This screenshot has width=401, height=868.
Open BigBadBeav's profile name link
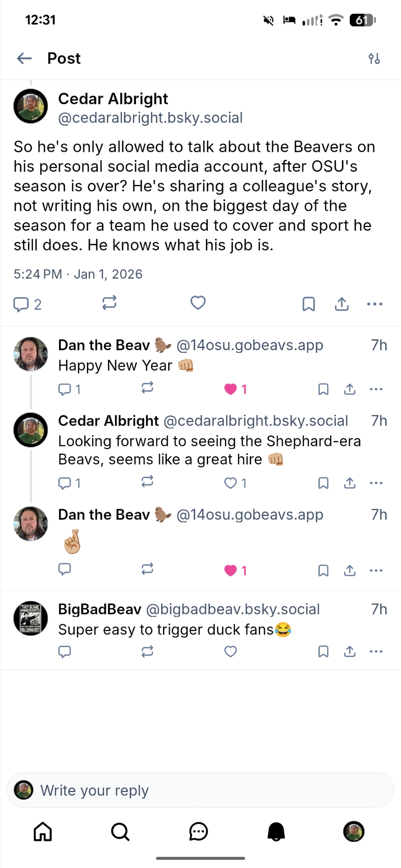click(100, 609)
